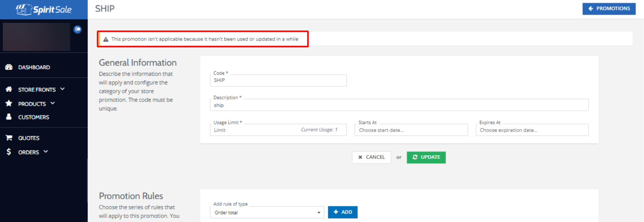Click the Orders dollar sign icon
The width and height of the screenshot is (644, 222).
coord(9,152)
